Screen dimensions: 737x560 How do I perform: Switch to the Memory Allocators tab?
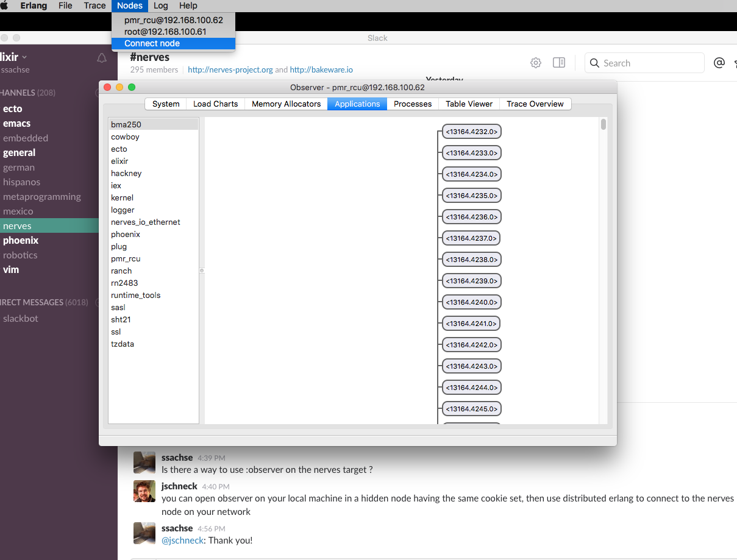(x=286, y=104)
